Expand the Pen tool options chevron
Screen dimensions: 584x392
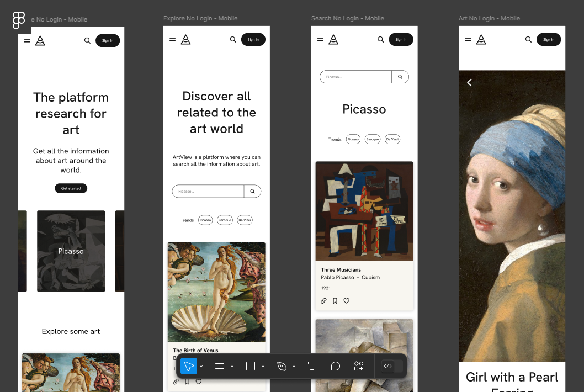[294, 366]
